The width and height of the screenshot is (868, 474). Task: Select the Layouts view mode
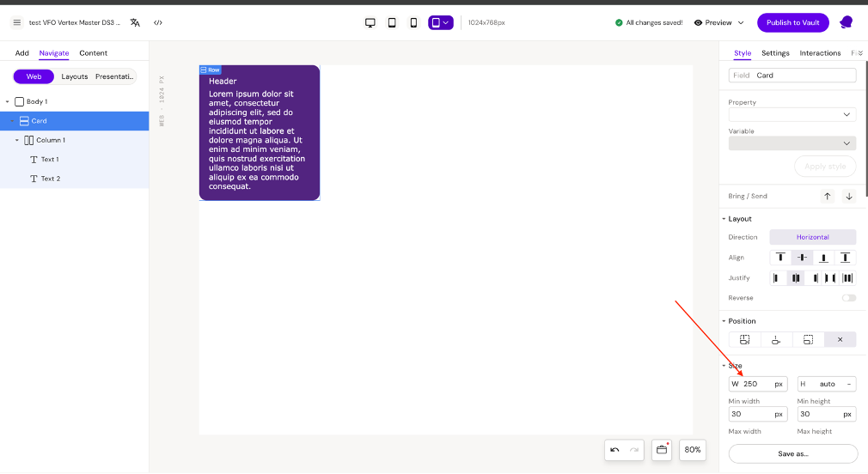(75, 76)
